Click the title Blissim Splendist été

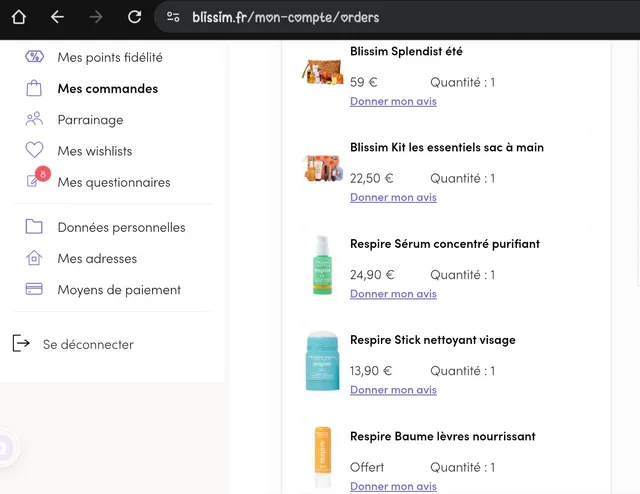coord(406,51)
